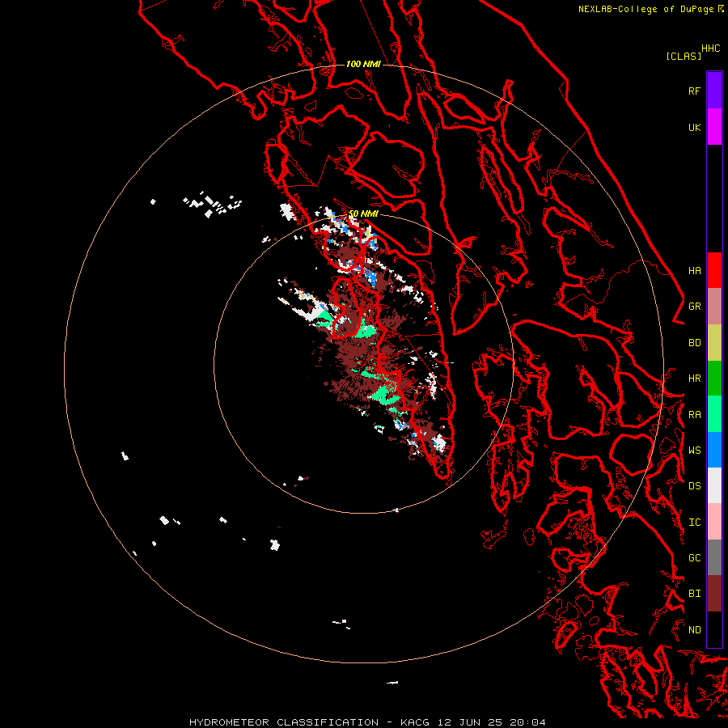The width and height of the screenshot is (728, 728).
Task: Click the '[CLAS]' units label
Action: (x=684, y=56)
